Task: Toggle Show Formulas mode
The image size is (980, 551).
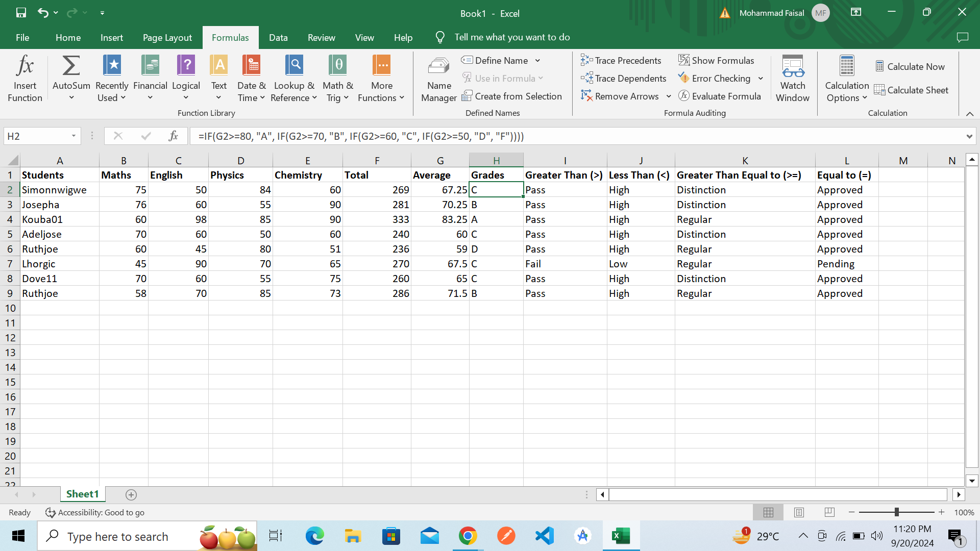Action: 716,61
